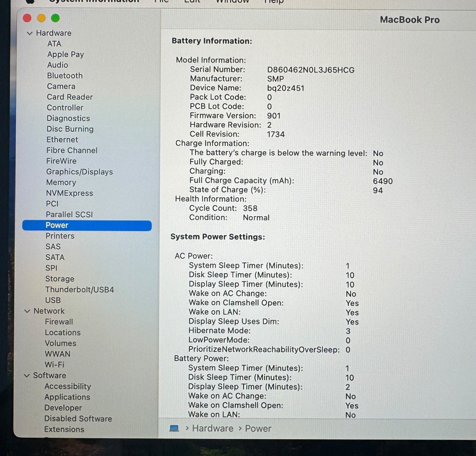Select NVMExpress in the sidebar

point(70,193)
